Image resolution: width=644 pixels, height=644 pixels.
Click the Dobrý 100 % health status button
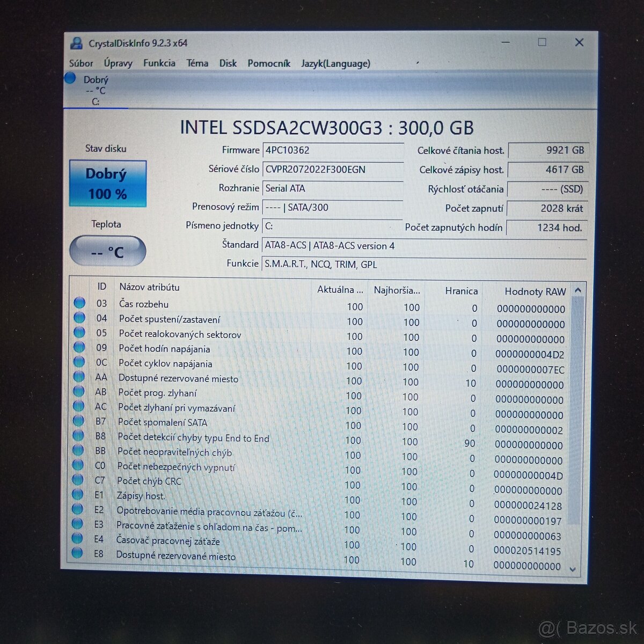[108, 184]
